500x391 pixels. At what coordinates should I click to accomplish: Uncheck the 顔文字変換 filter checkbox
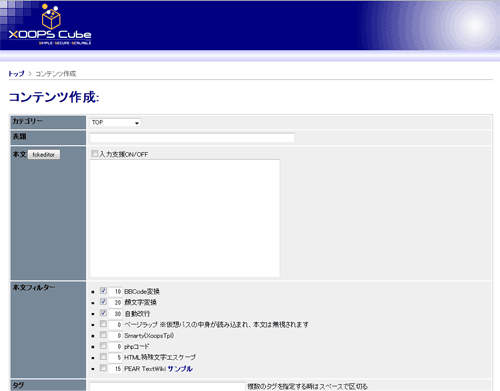103,302
